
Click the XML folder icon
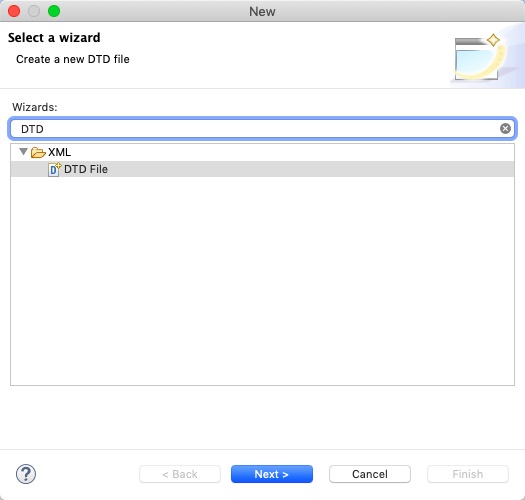[x=38, y=152]
